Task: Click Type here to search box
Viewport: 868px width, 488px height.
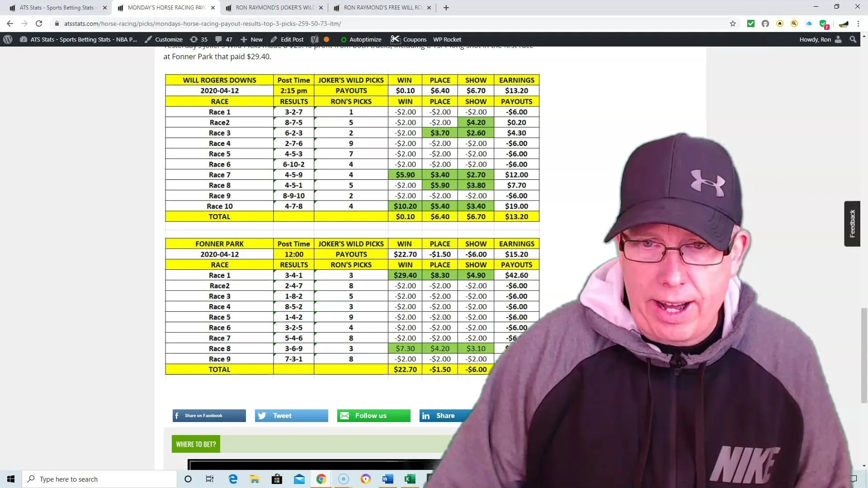Action: [x=99, y=479]
